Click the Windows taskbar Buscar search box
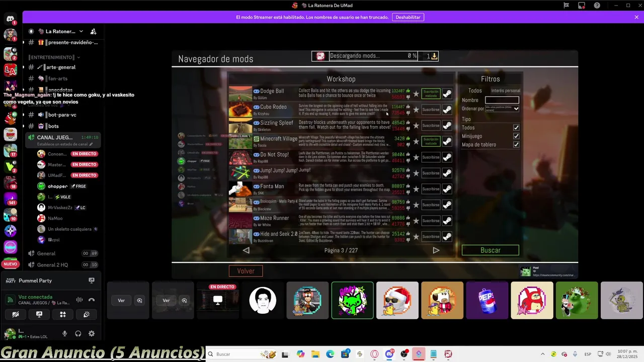Viewport: 644px width, 362px height. [242, 354]
